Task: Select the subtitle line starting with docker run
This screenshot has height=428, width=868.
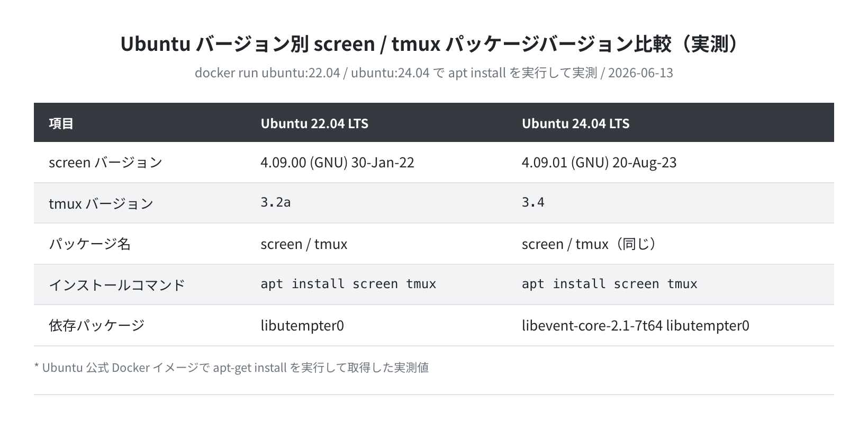Action: pos(433,73)
